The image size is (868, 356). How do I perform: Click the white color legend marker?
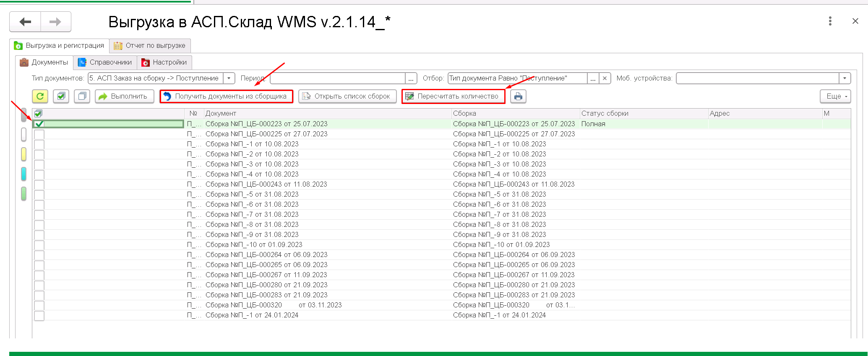coord(23,134)
